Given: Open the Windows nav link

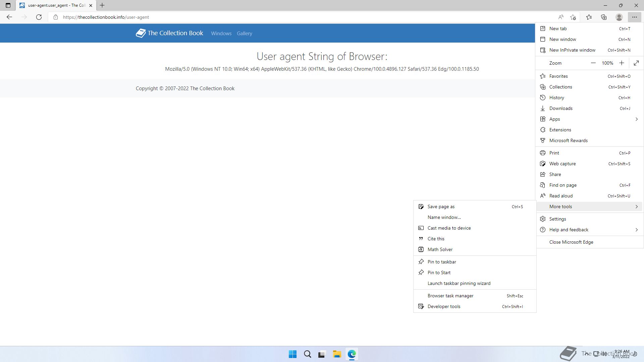Looking at the screenshot, I should pos(221,33).
